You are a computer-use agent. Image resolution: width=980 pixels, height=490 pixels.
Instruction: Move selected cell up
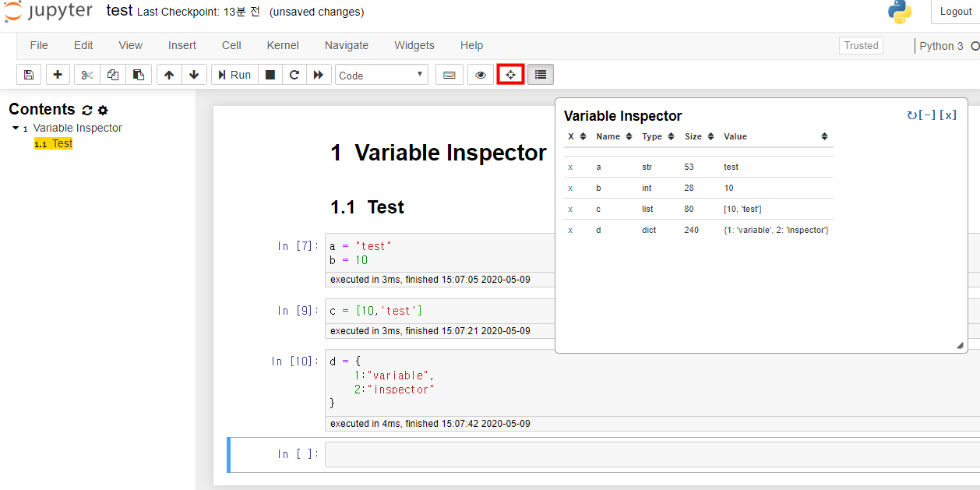click(x=169, y=75)
